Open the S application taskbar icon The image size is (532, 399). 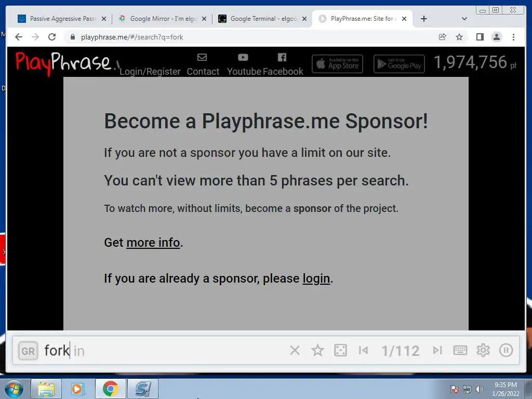(x=142, y=389)
